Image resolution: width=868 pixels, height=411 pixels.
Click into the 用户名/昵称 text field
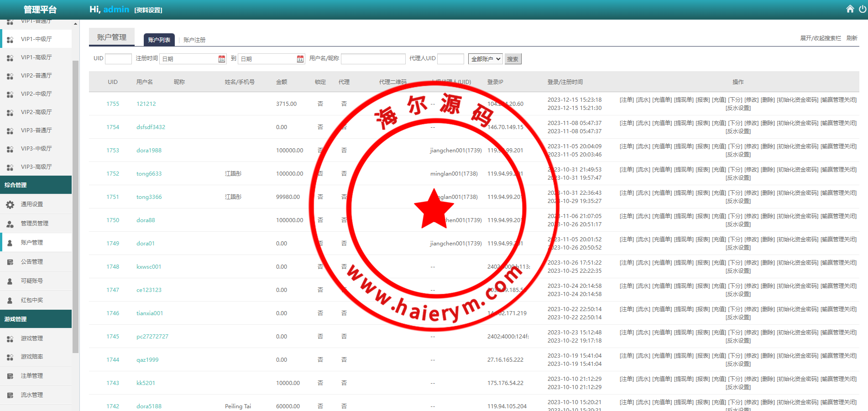pyautogui.click(x=373, y=59)
